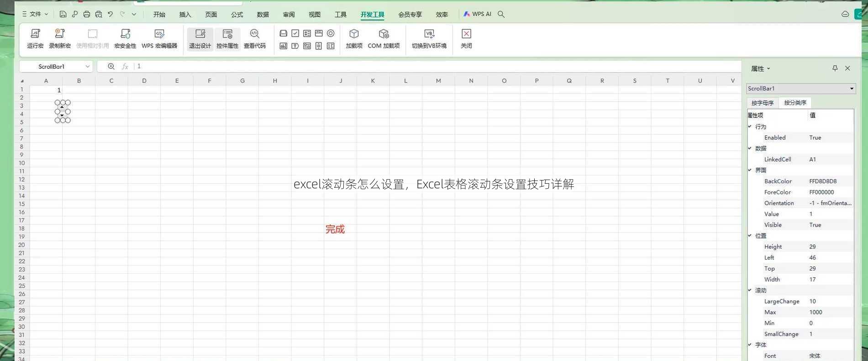Open the 文件 menu dropdown
This screenshot has height=361, width=868.
click(35, 14)
